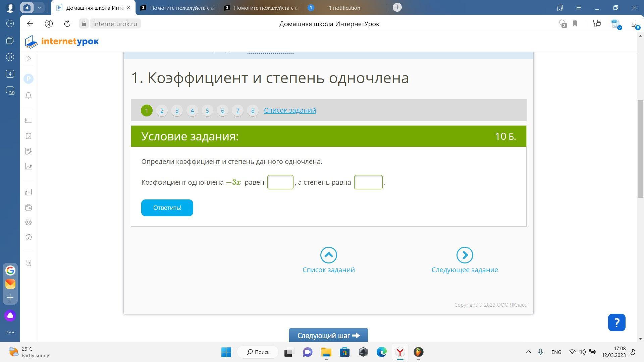Click the blue help question button
This screenshot has width=644, height=362.
pyautogui.click(x=616, y=322)
